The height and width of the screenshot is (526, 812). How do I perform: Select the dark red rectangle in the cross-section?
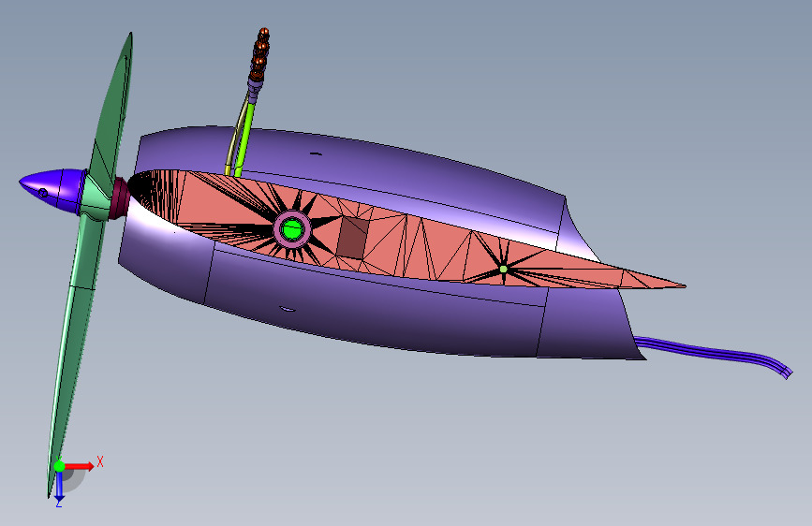point(353,238)
